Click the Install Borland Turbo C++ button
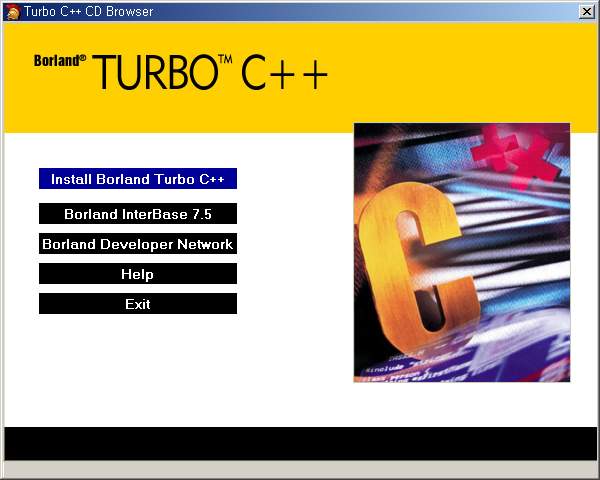The image size is (600, 480). [x=138, y=179]
